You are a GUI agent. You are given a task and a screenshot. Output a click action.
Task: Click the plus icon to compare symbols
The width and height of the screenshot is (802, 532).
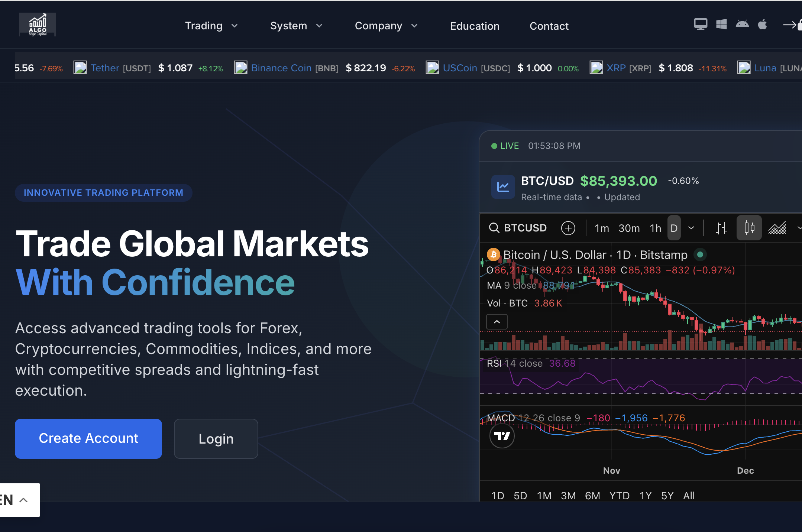tap(567, 228)
